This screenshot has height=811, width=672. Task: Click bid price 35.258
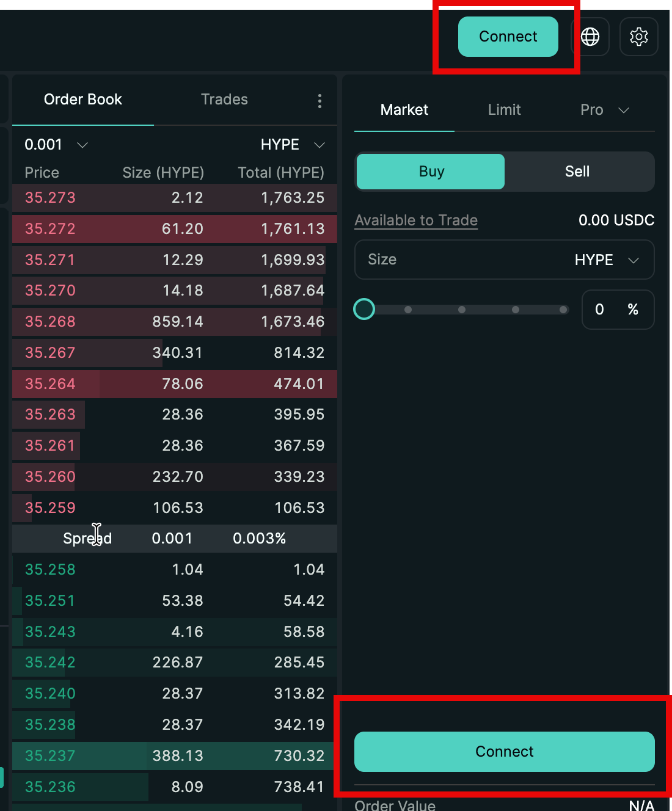(x=50, y=570)
